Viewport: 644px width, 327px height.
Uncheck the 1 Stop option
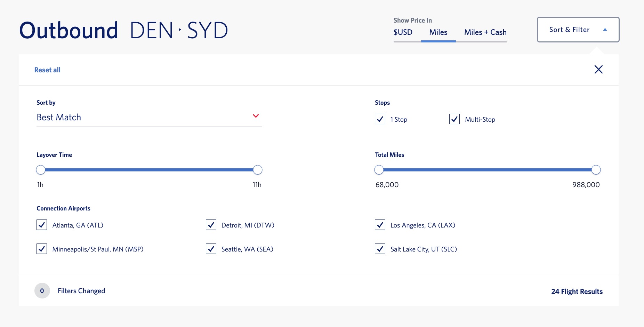point(380,119)
